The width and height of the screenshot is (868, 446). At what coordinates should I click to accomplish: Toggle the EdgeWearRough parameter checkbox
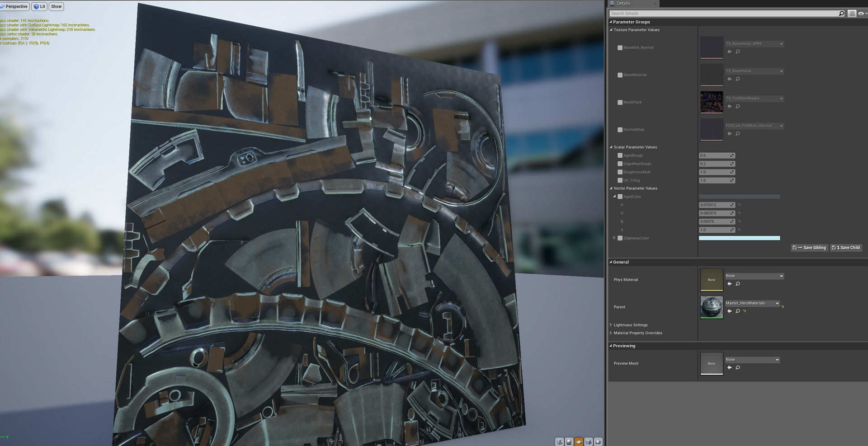(x=620, y=164)
